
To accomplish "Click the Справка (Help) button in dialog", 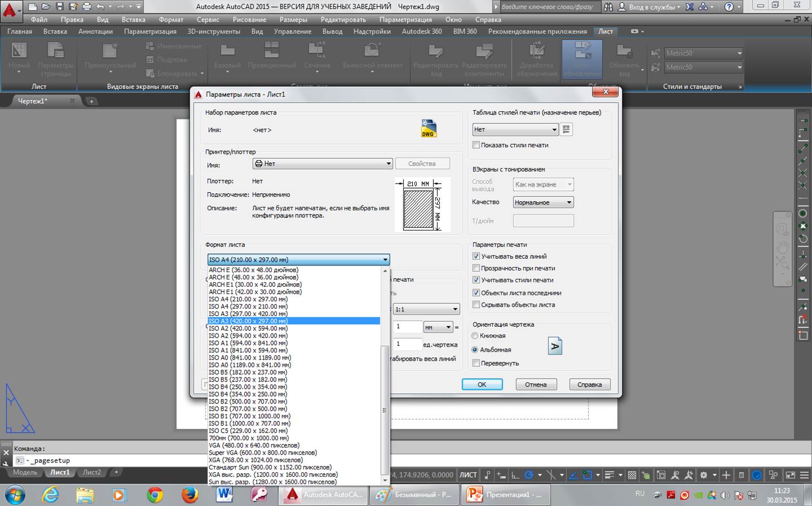I will [x=590, y=384].
